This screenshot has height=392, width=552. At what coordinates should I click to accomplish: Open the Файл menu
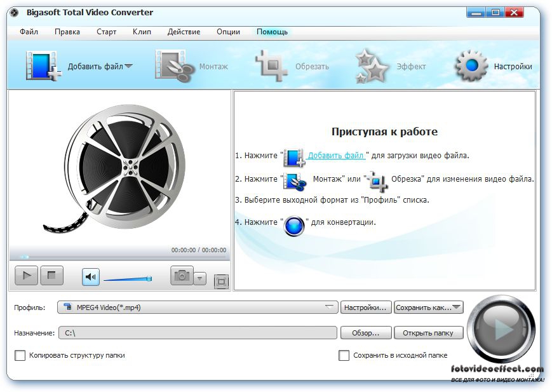click(29, 32)
